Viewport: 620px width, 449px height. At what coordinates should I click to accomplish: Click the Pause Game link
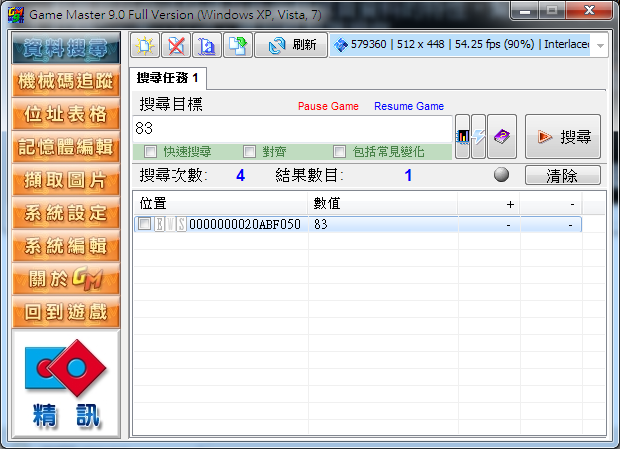click(328, 106)
